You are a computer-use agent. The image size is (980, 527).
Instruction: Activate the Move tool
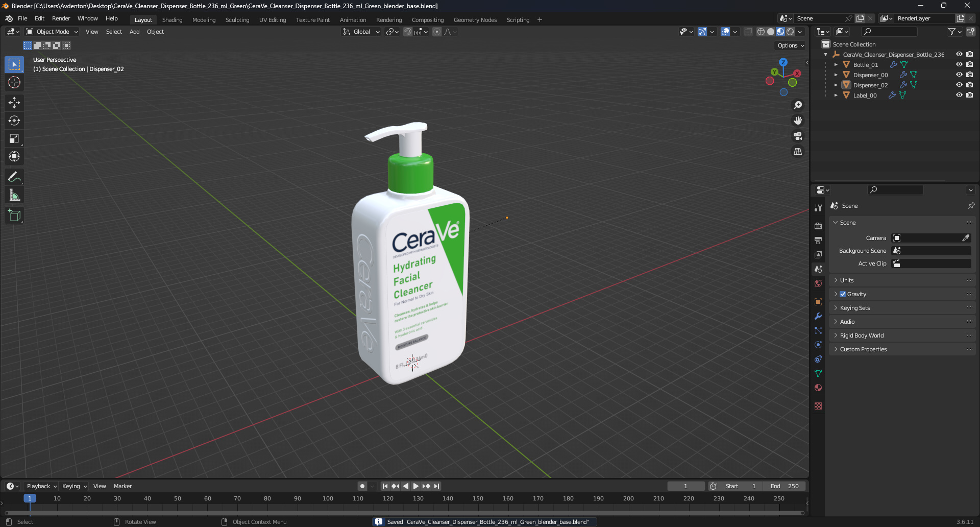click(x=14, y=103)
